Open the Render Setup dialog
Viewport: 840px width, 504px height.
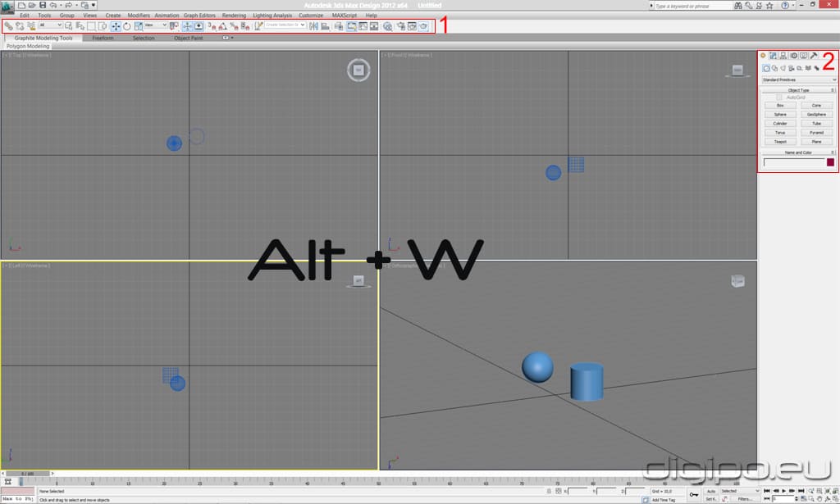click(x=401, y=25)
